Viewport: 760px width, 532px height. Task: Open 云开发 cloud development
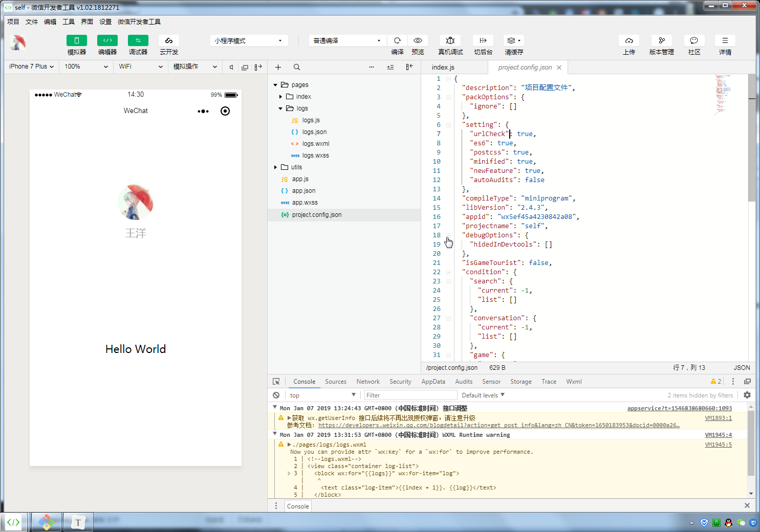tap(169, 40)
